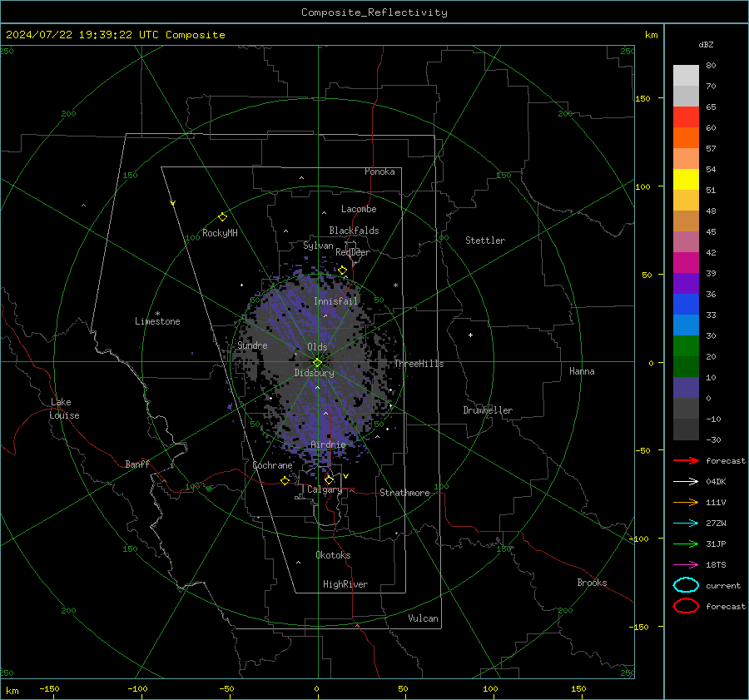Click the yellow diamond marker below Cochrane
749x700 pixels.
(x=285, y=480)
